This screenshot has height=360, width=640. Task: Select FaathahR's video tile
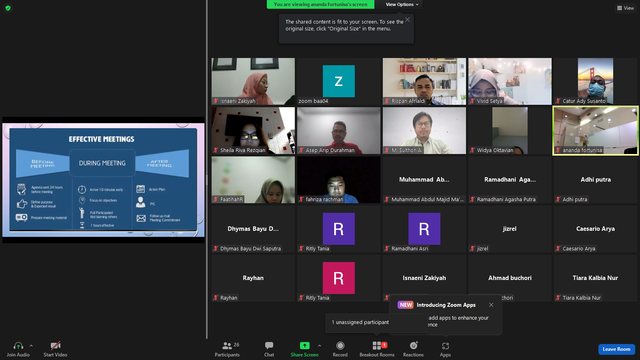pos(253,180)
